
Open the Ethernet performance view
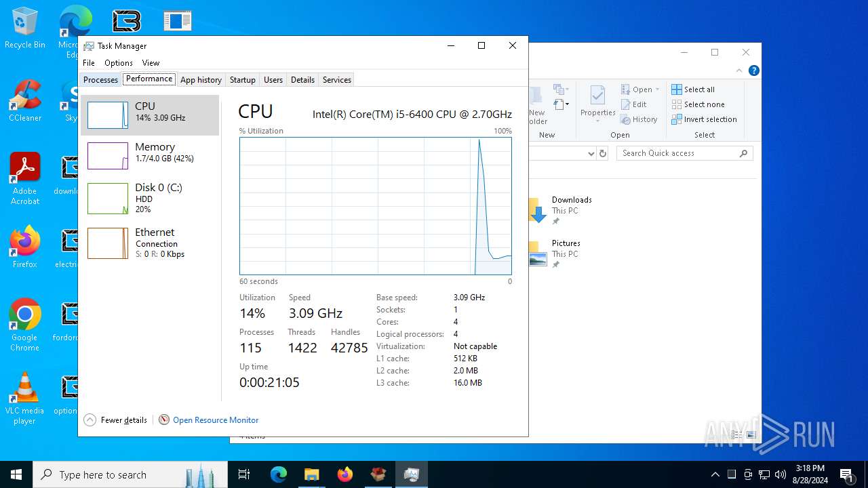point(150,243)
